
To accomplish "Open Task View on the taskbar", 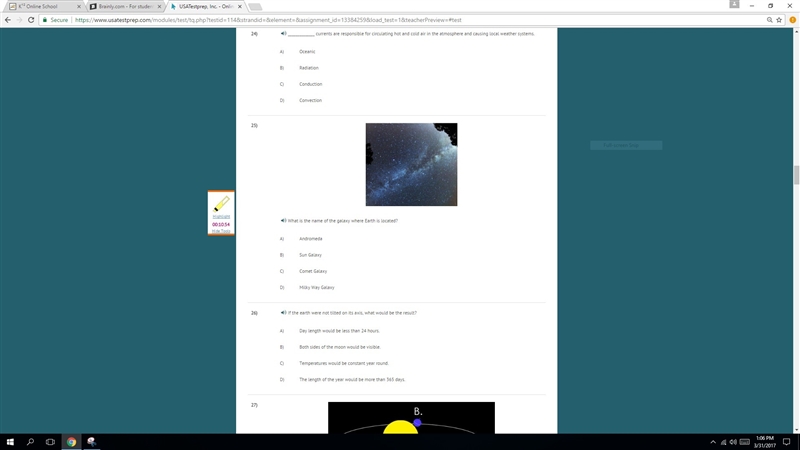I will click(x=50, y=442).
